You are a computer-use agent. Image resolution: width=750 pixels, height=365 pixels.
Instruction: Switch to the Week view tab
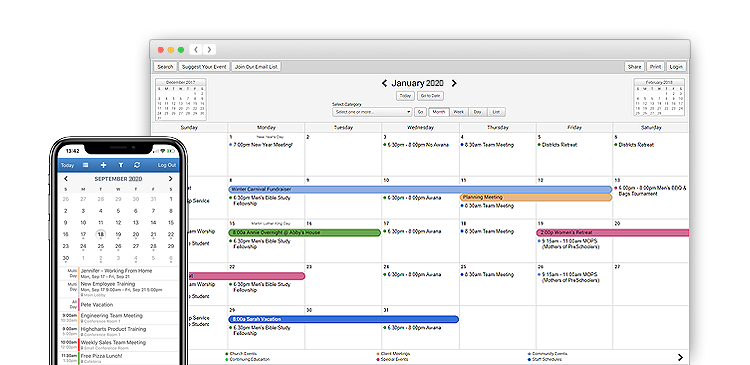(458, 112)
